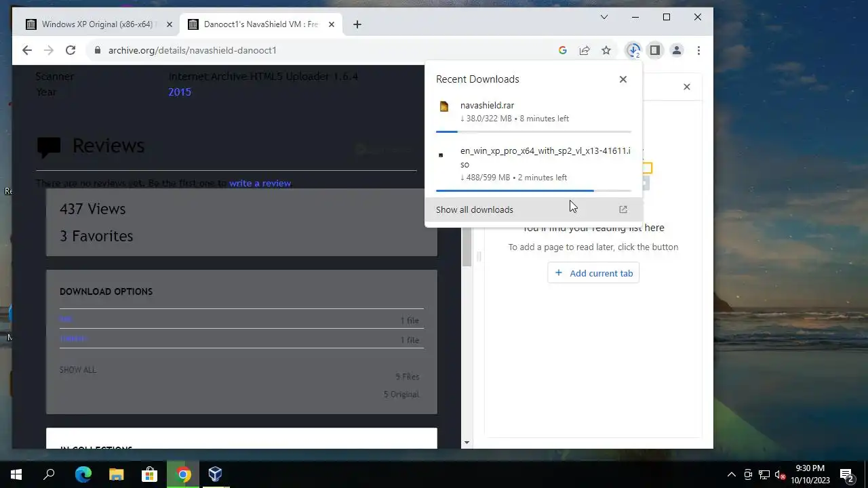Toggle the side panel button
This screenshot has width=868, height=488.
[654, 50]
